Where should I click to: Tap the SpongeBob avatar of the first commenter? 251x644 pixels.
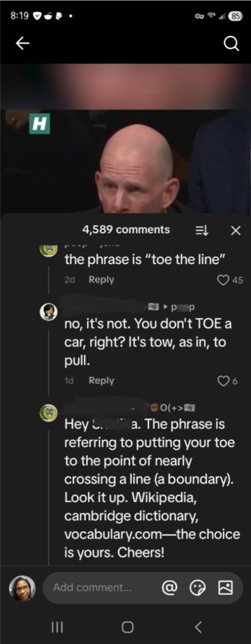click(x=48, y=247)
